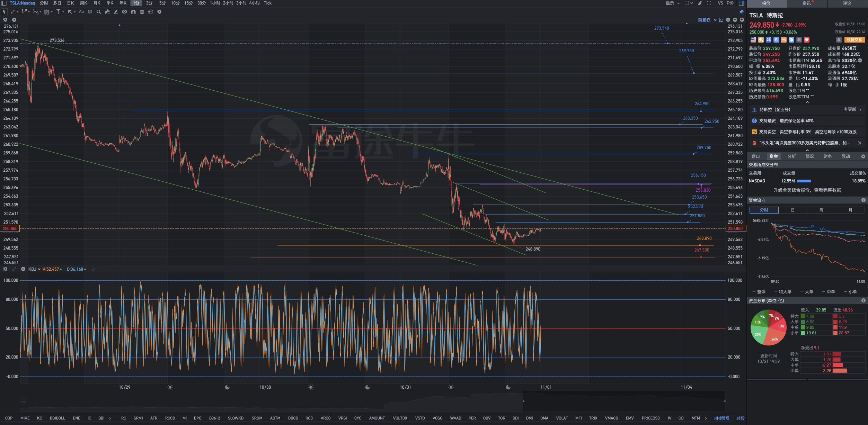Expand the KDJ sub-chart panel
Image resolution: width=868 pixels, height=425 pixels.
[14, 269]
